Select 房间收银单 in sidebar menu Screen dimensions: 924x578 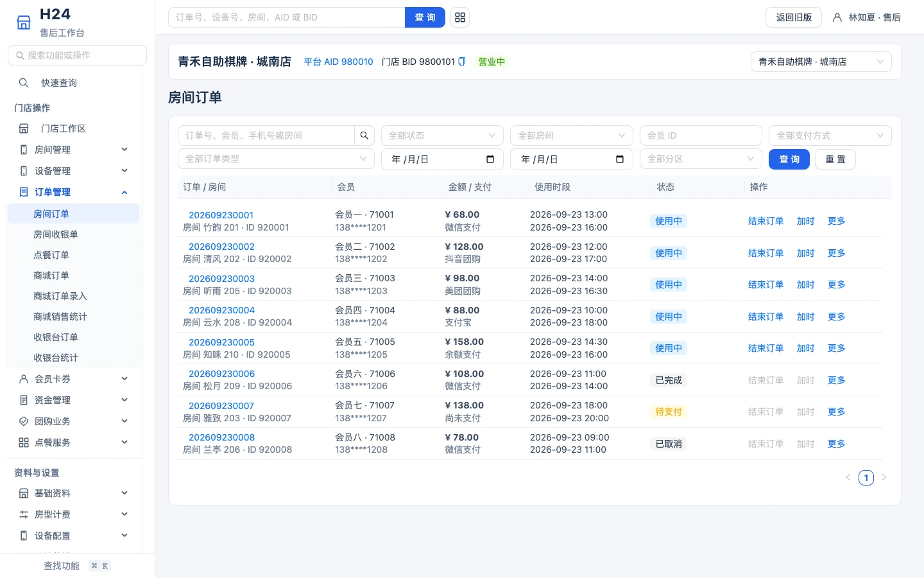[x=73, y=234]
